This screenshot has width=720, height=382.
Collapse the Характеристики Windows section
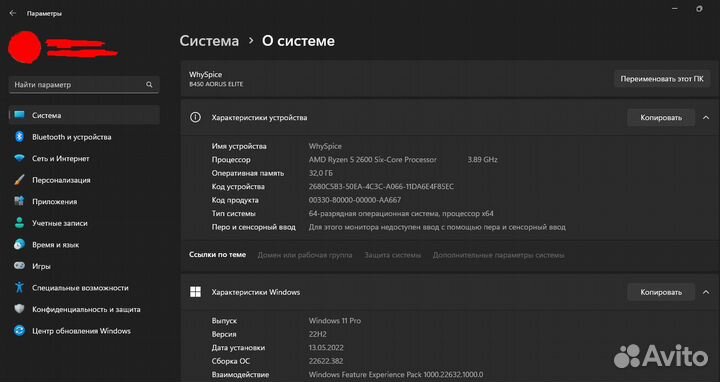[706, 292]
